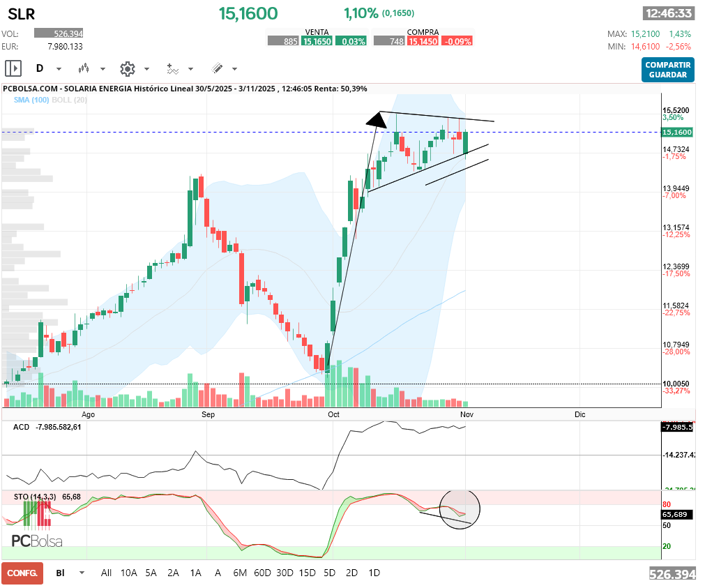
Task: Select the 2D time range
Action: pyautogui.click(x=351, y=573)
